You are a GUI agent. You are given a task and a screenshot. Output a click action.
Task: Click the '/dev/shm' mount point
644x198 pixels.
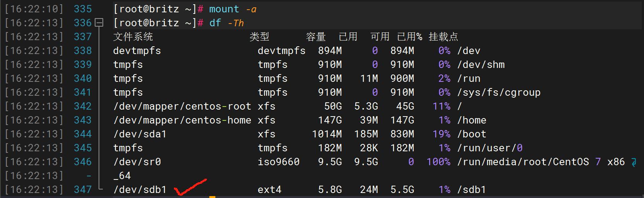(x=481, y=64)
